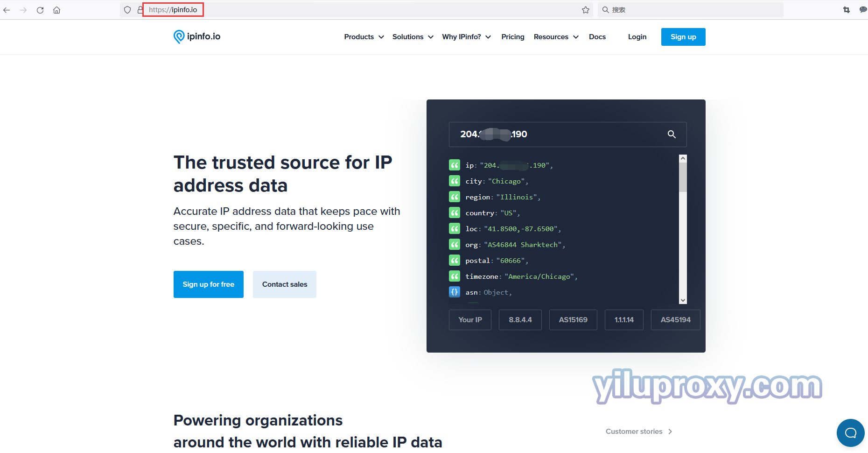Viewport: 868px width, 453px height.
Task: Click the padlock site security icon
Action: click(x=140, y=10)
